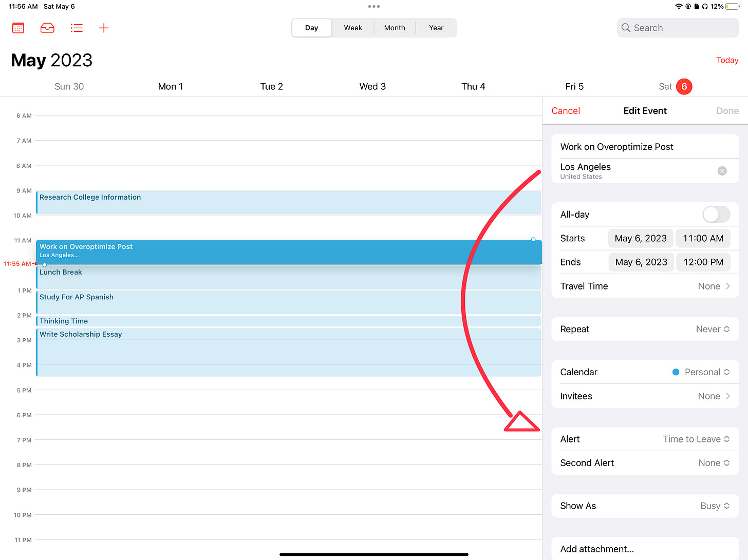
Task: Select the Work on Overoptimize Post event
Action: 289,252
